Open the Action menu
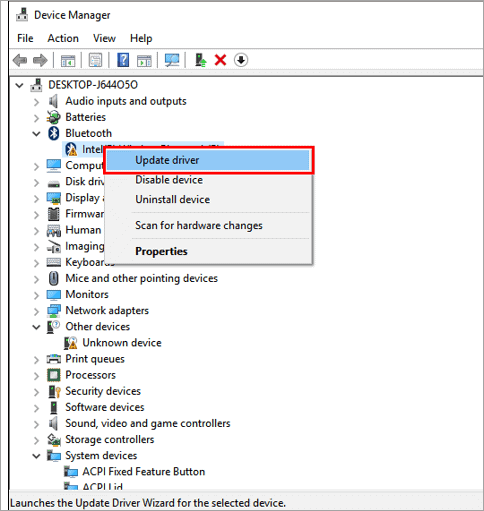The width and height of the screenshot is (484, 511). (x=63, y=38)
